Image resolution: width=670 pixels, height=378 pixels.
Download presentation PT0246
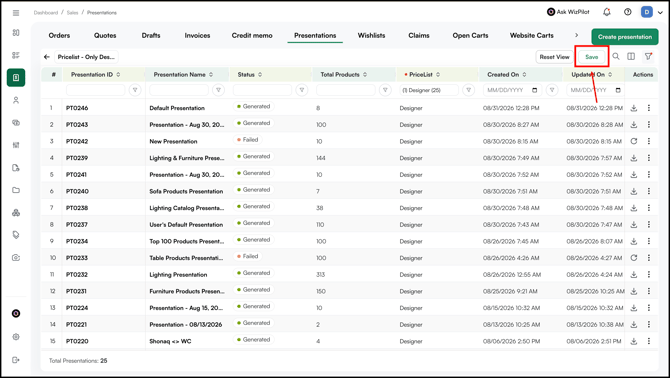[634, 108]
